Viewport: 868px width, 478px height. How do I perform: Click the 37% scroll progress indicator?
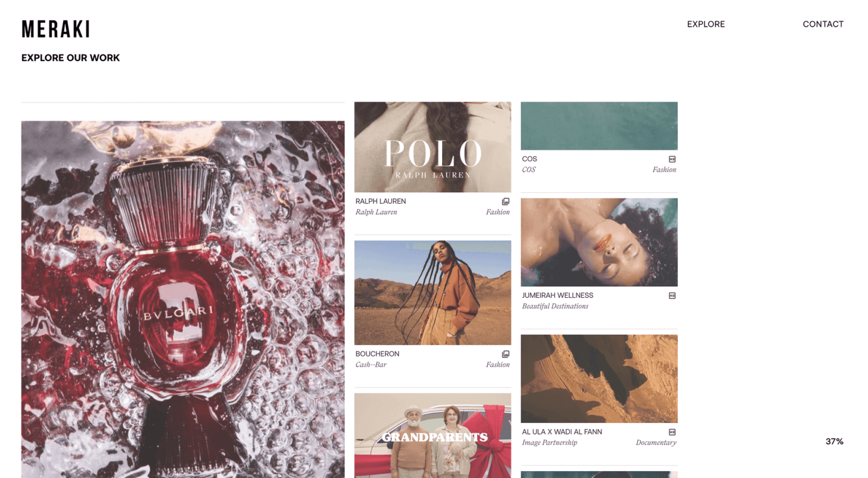(834, 442)
